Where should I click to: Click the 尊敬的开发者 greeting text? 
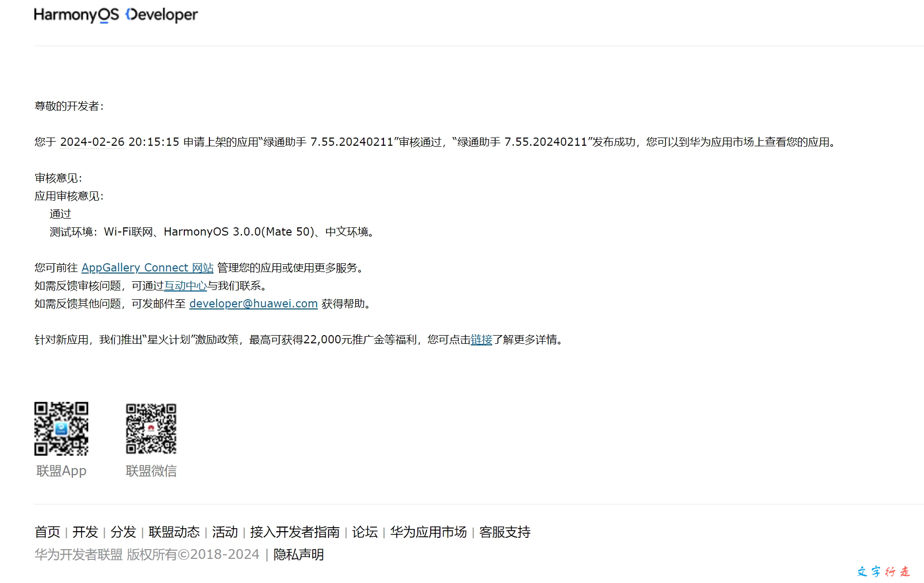pos(69,106)
